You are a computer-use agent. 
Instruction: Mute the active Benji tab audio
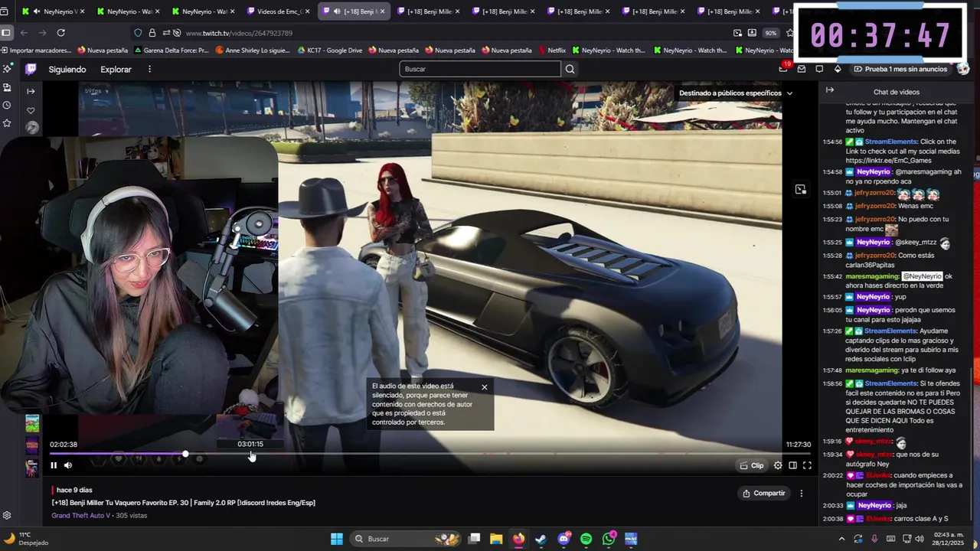[x=337, y=11]
